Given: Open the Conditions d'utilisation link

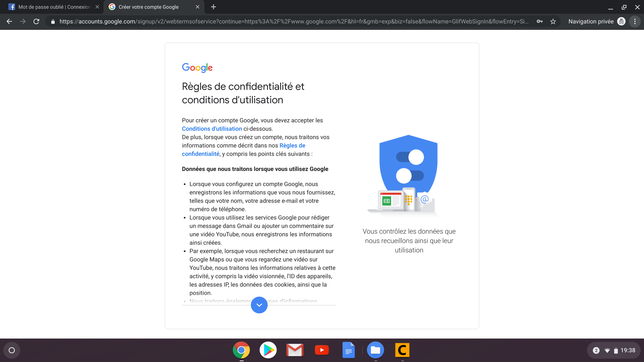Looking at the screenshot, I should pyautogui.click(x=212, y=129).
